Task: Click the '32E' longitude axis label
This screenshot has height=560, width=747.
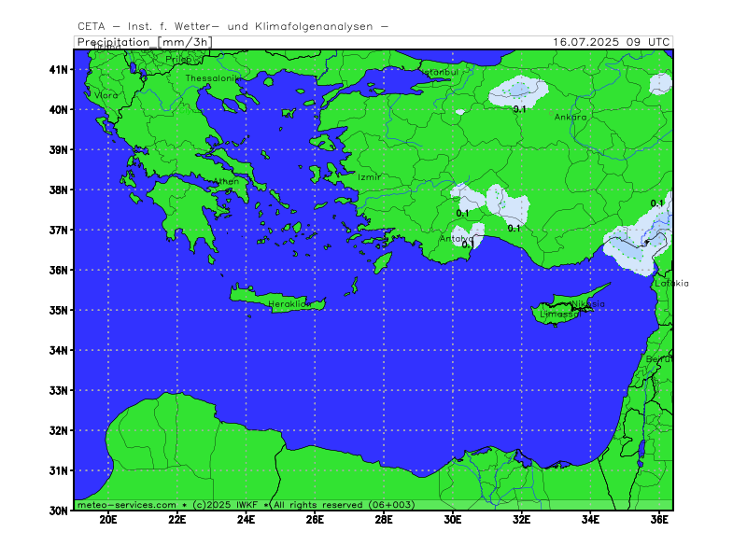Action: 522,520
